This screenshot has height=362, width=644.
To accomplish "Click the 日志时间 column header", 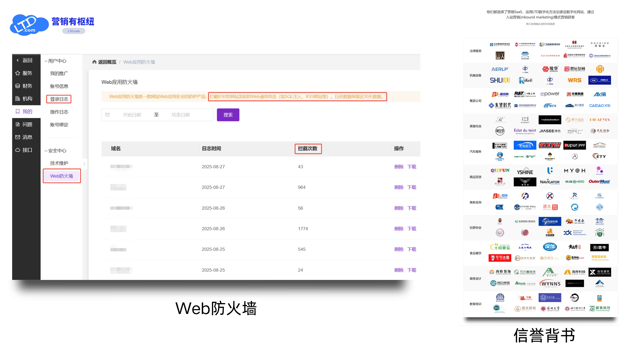I will (211, 148).
